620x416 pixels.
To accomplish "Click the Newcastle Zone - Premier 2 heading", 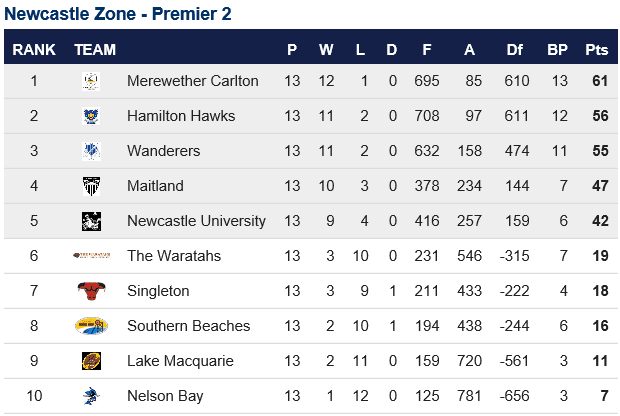I will pyautogui.click(x=118, y=14).
